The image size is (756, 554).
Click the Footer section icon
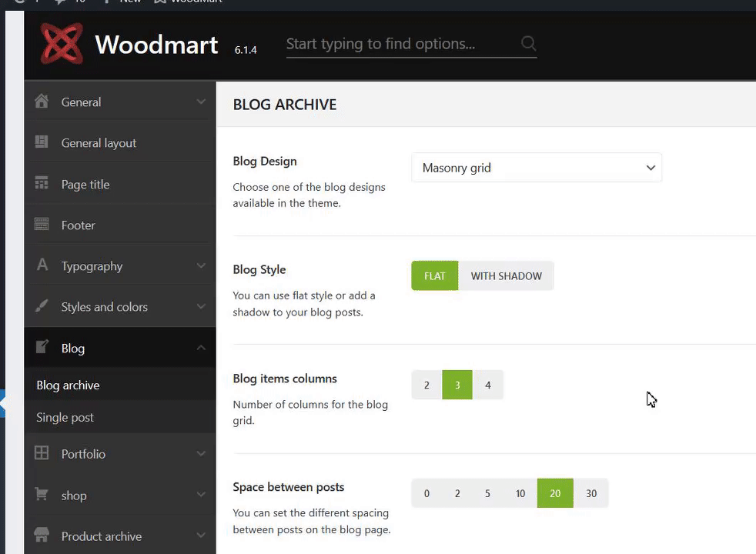[42, 225]
